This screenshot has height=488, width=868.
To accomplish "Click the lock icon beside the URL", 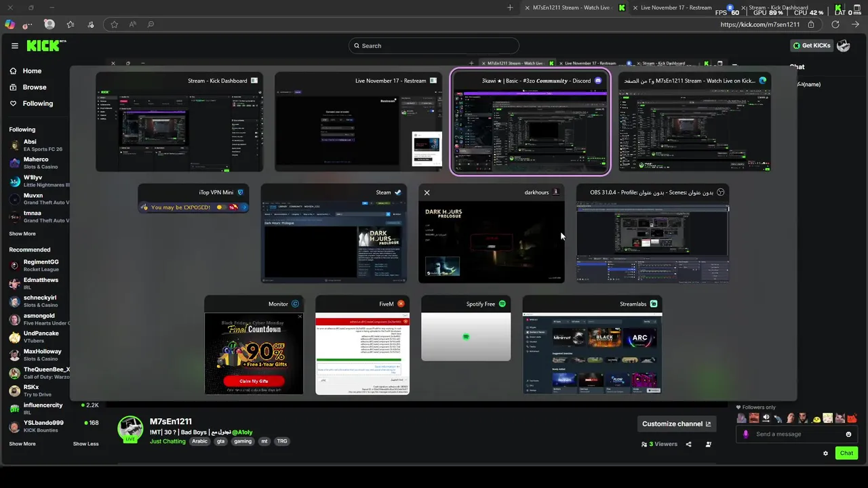I will click(x=811, y=24).
